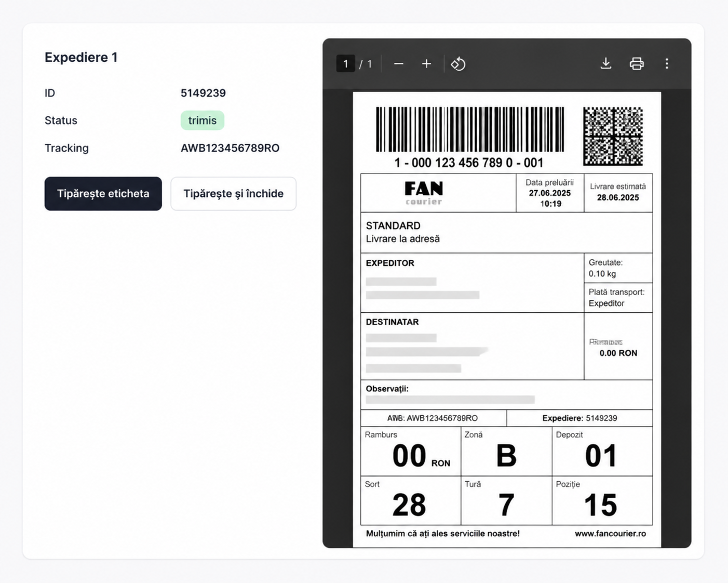Click the Observații label

(387, 389)
